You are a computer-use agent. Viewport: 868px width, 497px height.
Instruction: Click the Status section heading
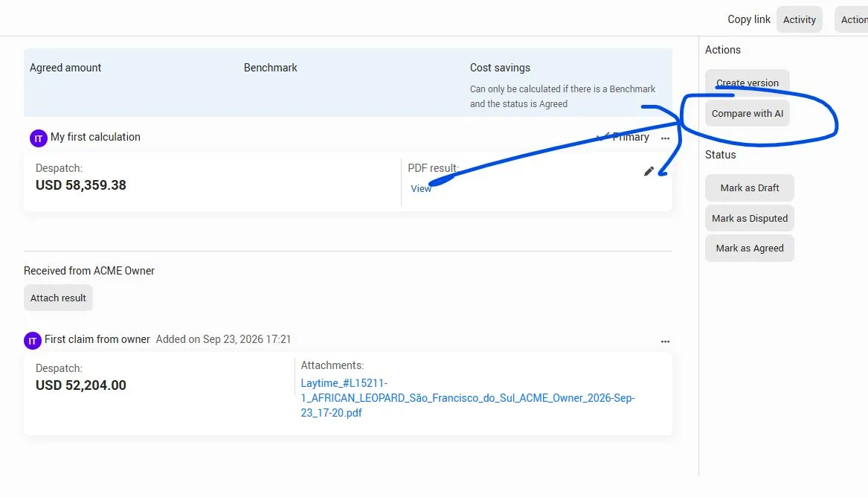point(720,155)
